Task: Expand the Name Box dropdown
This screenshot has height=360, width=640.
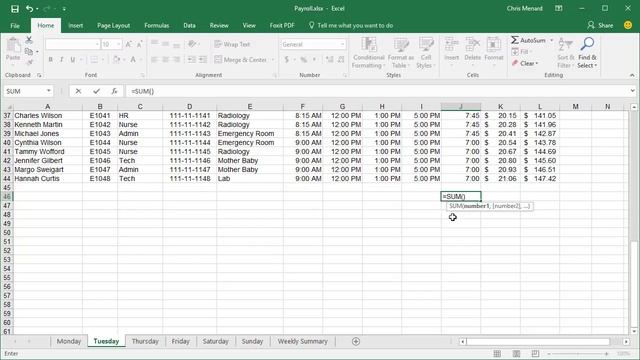Action: (x=49, y=91)
